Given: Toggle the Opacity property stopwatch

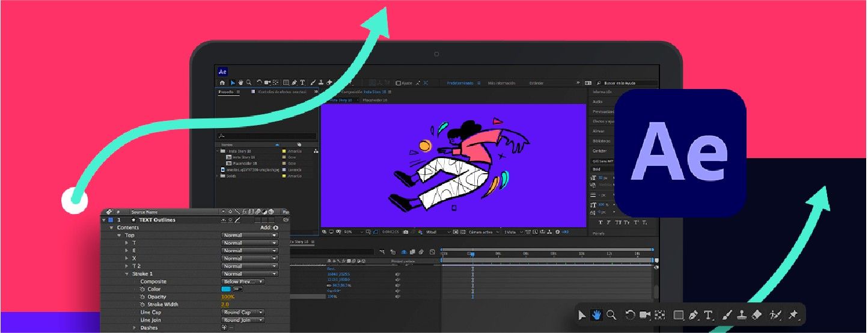Looking at the screenshot, I should (x=142, y=297).
